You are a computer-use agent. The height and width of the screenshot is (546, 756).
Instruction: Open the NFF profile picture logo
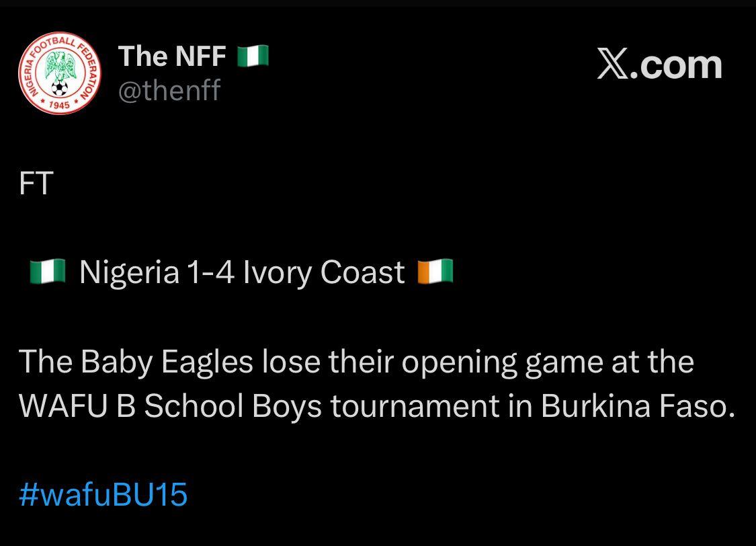tap(60, 75)
